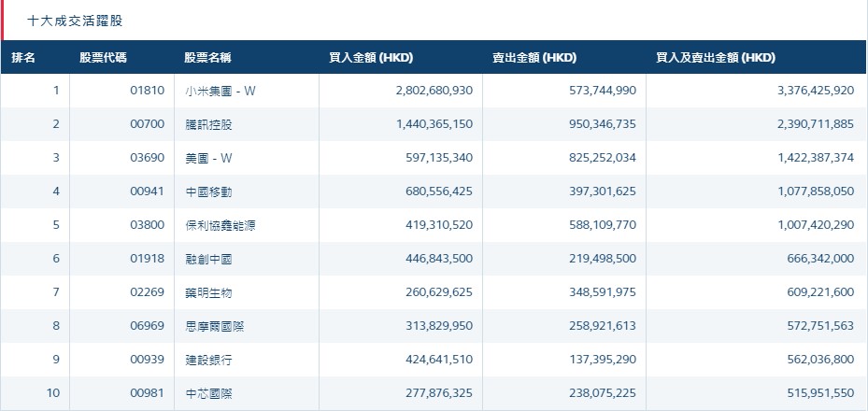Click stock name 建設銀行
This screenshot has height=411, width=868.
207,360
